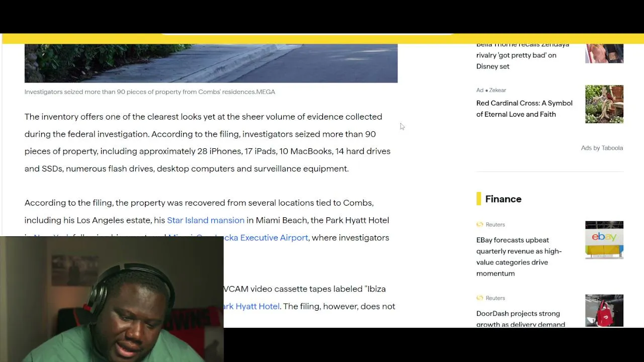Click the Reuters logo above the DoorDash headline

click(479, 298)
